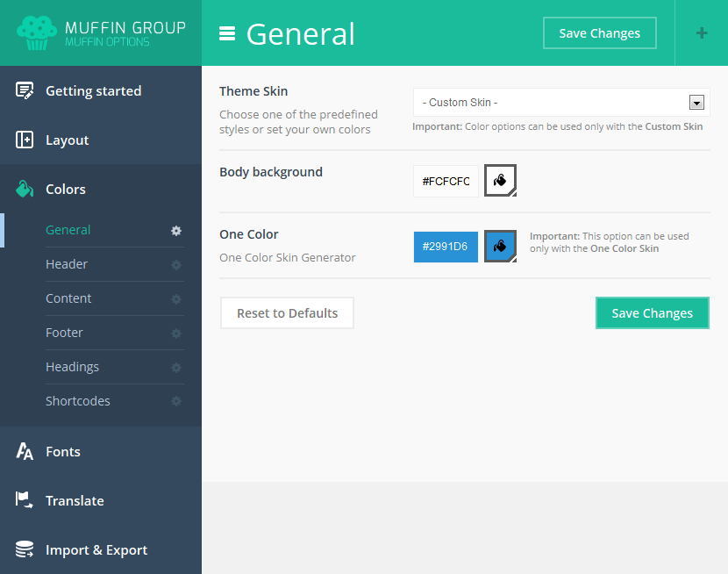Expand the Fonts sidebar section
Image resolution: width=728 pixels, height=574 pixels.
[62, 452]
